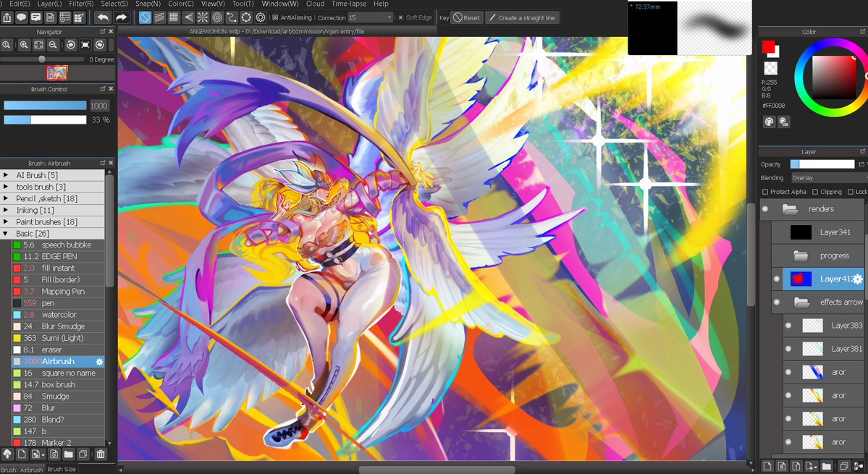Open the Snap(N) menu
The width and height of the screenshot is (868, 474).
tap(148, 4)
